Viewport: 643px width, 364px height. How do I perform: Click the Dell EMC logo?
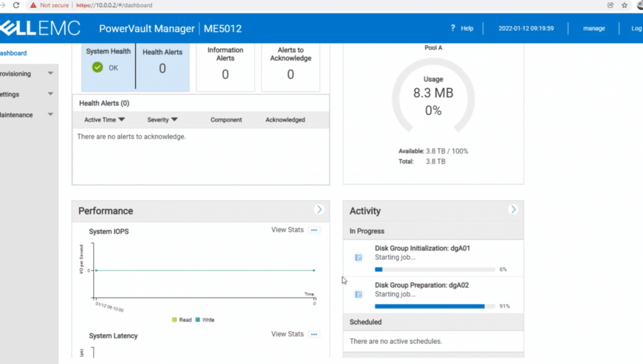coord(40,28)
